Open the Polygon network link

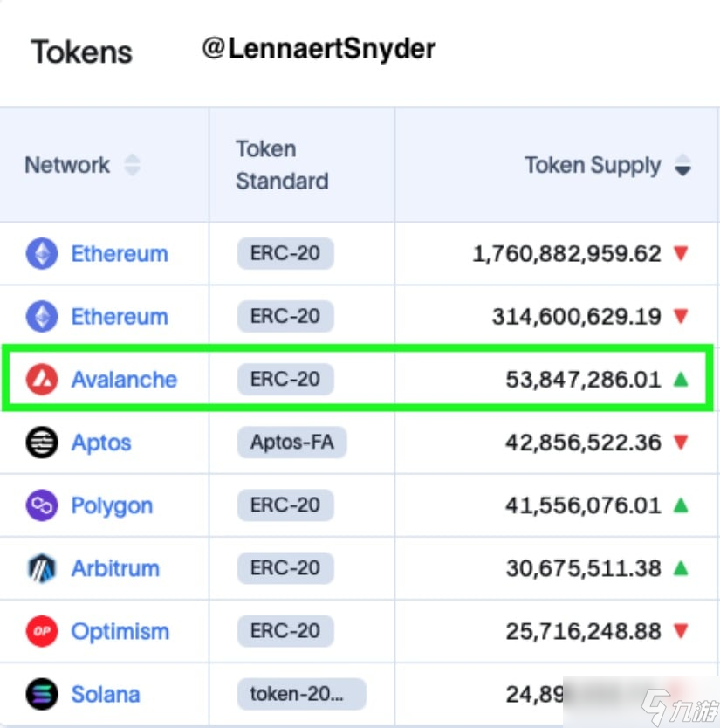coord(112,505)
